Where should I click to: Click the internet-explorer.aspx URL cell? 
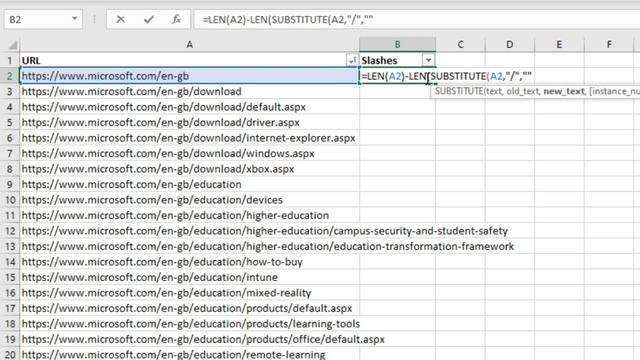(x=189, y=138)
